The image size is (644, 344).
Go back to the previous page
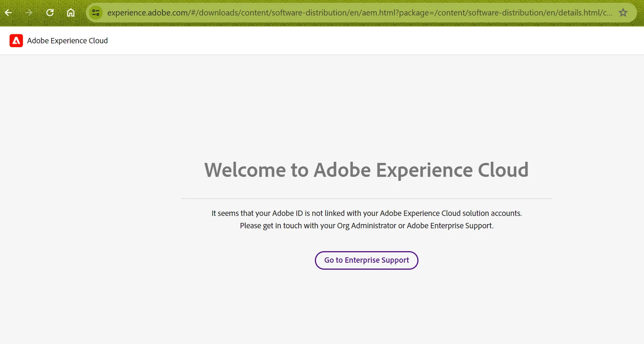coord(8,13)
